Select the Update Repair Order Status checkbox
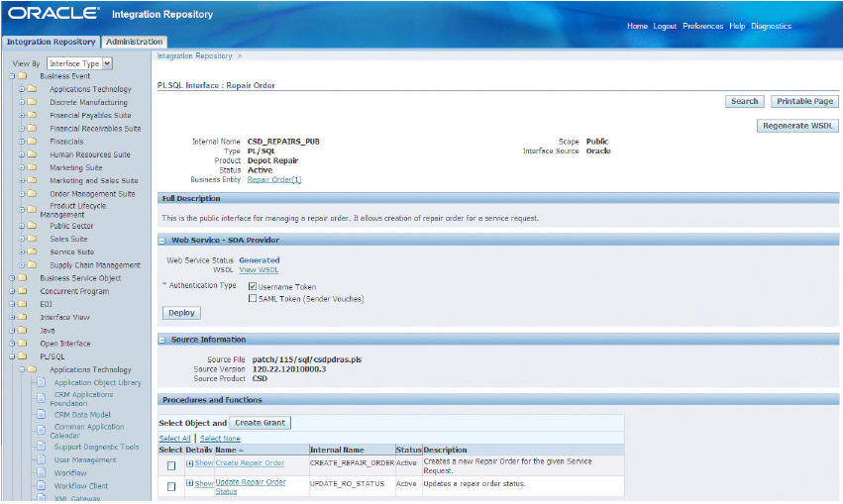This screenshot has height=504, width=843. coord(171,486)
